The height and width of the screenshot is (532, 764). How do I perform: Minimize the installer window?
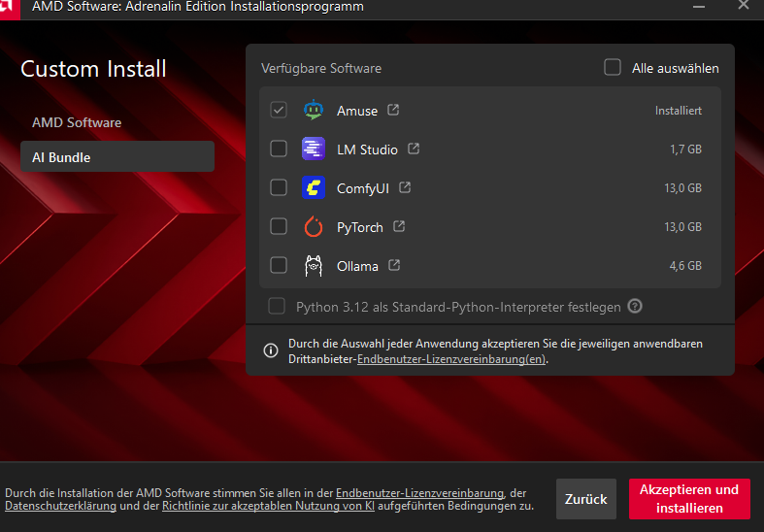(x=699, y=7)
